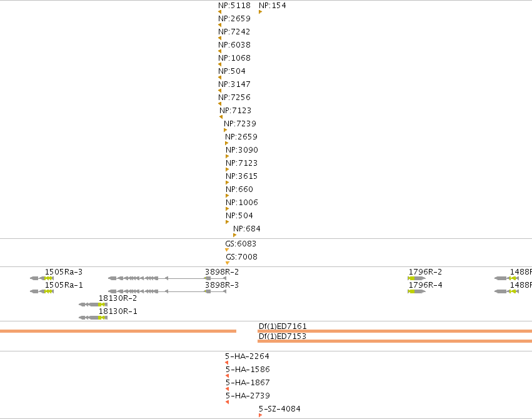Click the orange bar under Df(1)ED7161
This screenshot has height=419, width=532.
click(x=394, y=331)
